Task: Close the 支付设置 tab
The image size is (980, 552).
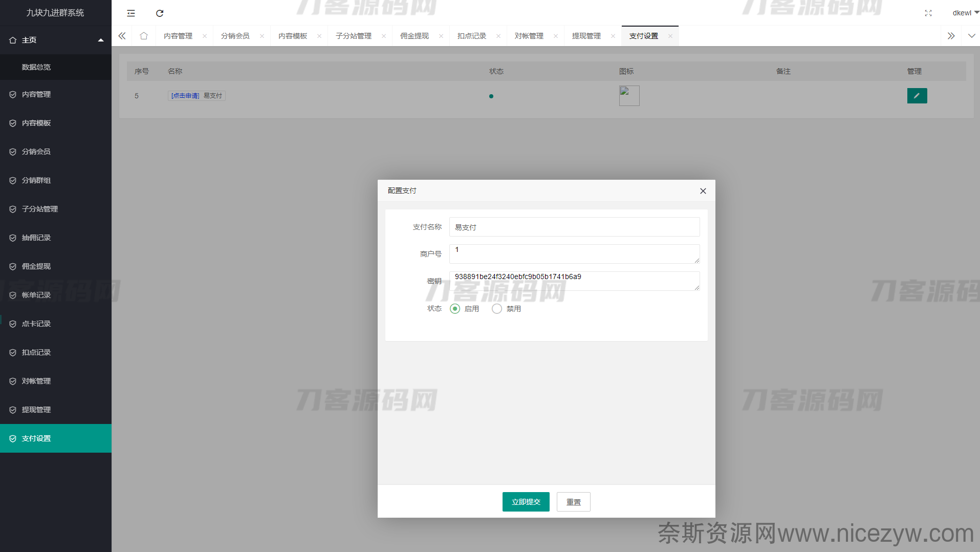Action: tap(670, 36)
